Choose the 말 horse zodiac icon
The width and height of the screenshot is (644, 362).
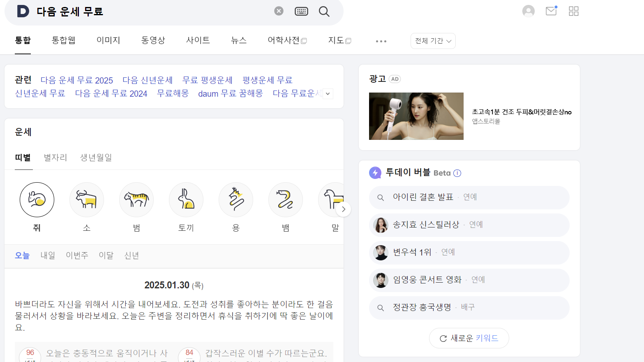331,200
